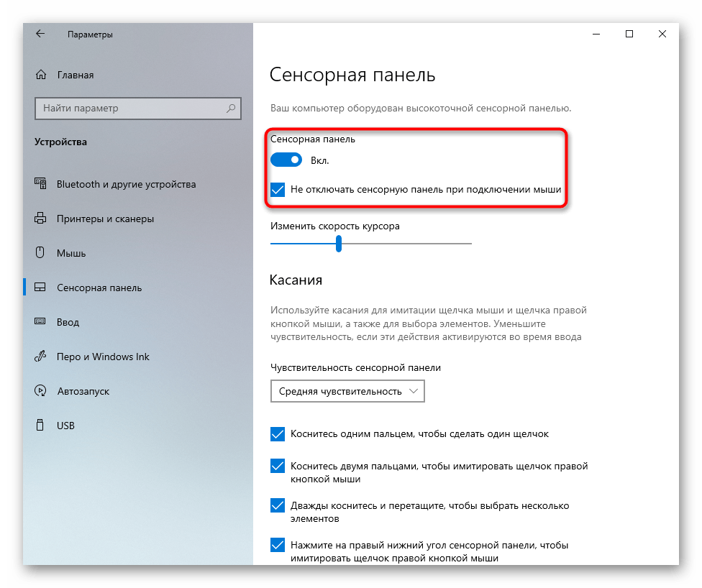Select Сенсорная панель in the sidebar

tap(99, 288)
